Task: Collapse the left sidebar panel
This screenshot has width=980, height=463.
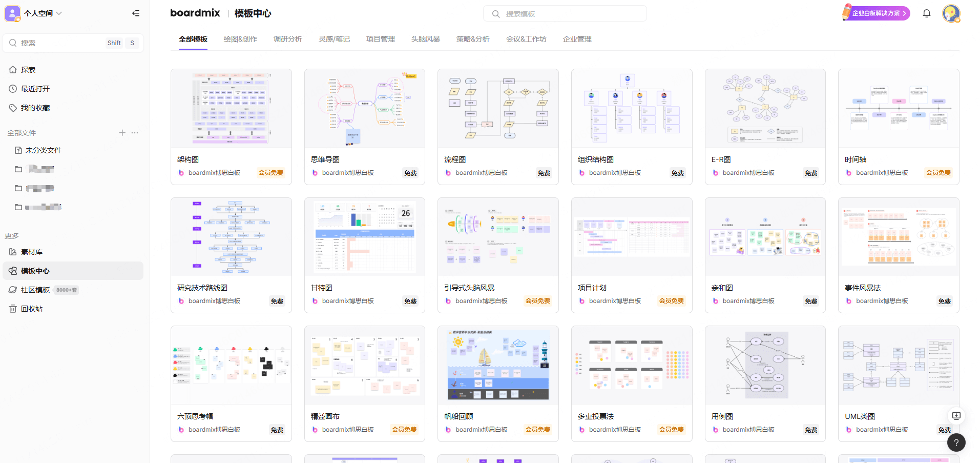Action: tap(136, 13)
